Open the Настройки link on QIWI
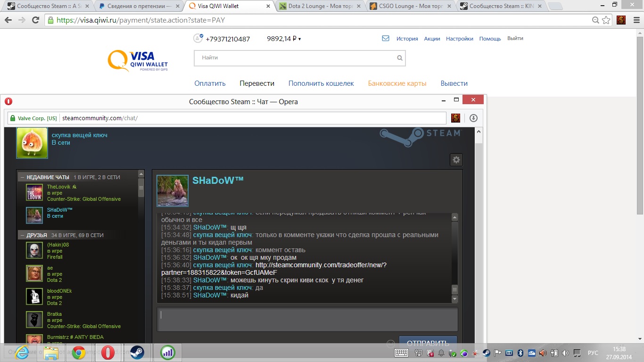The image size is (644, 362). (x=460, y=39)
